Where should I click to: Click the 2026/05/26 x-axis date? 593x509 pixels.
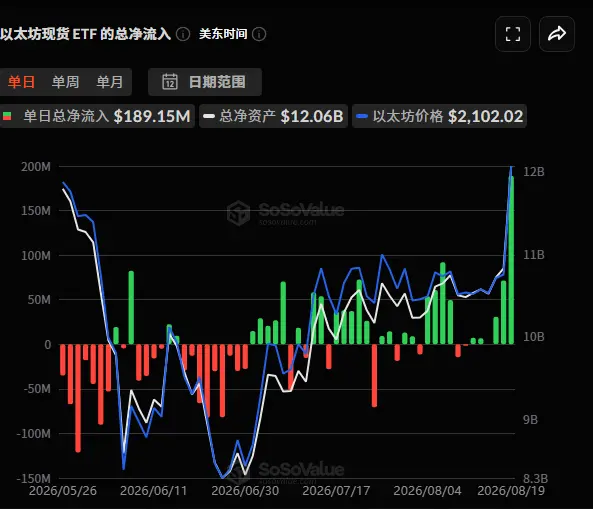[63, 491]
